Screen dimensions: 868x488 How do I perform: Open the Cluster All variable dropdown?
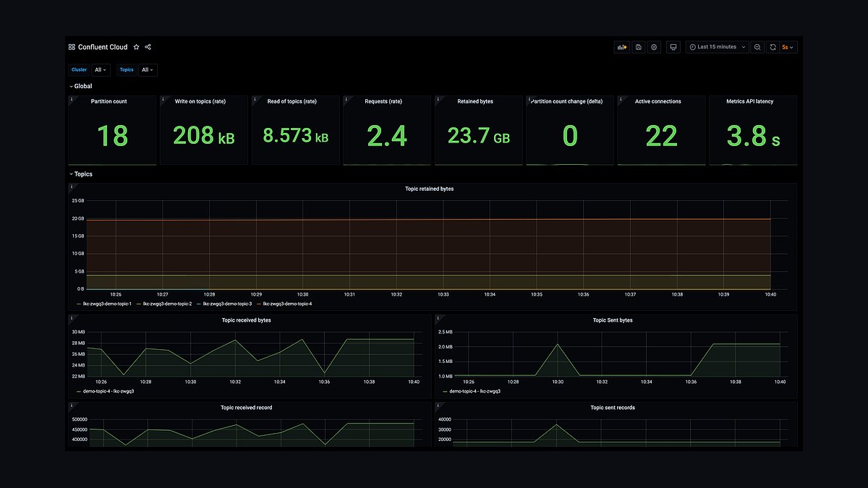coord(101,70)
